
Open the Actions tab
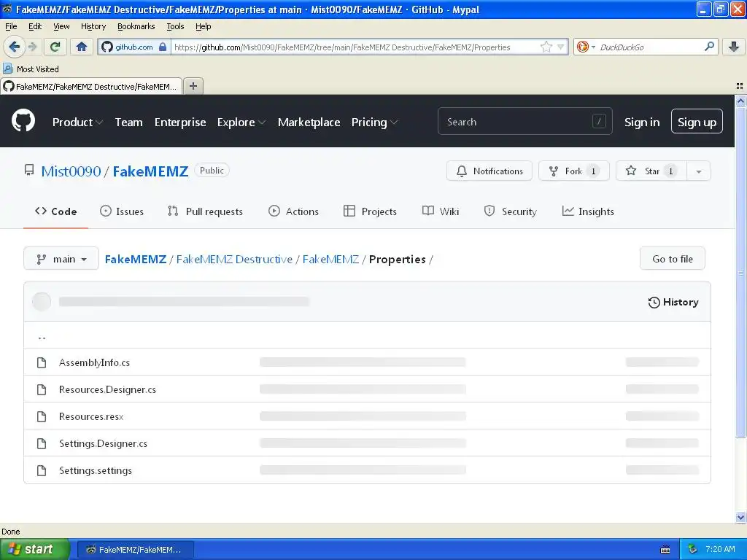(x=293, y=211)
